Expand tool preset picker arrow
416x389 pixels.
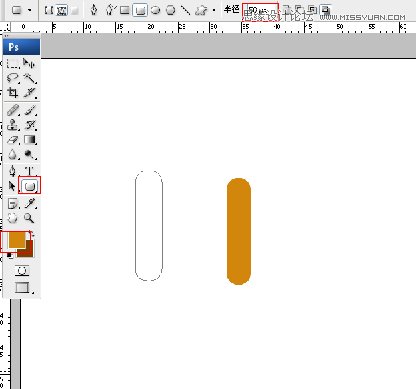[29, 10]
